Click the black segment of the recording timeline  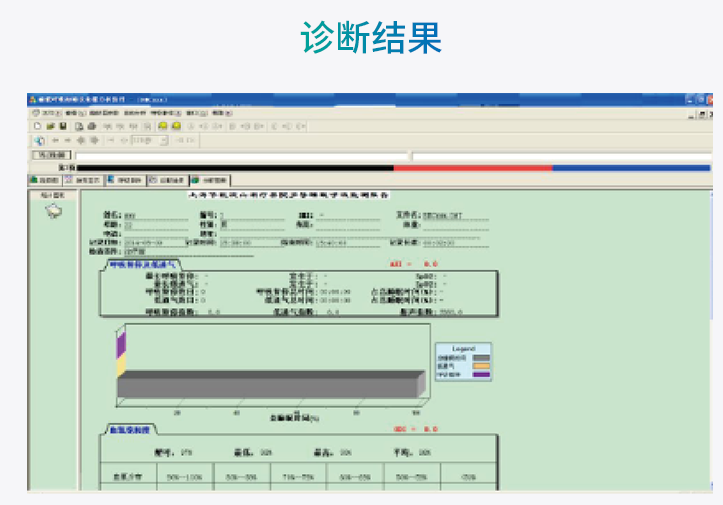point(235,168)
